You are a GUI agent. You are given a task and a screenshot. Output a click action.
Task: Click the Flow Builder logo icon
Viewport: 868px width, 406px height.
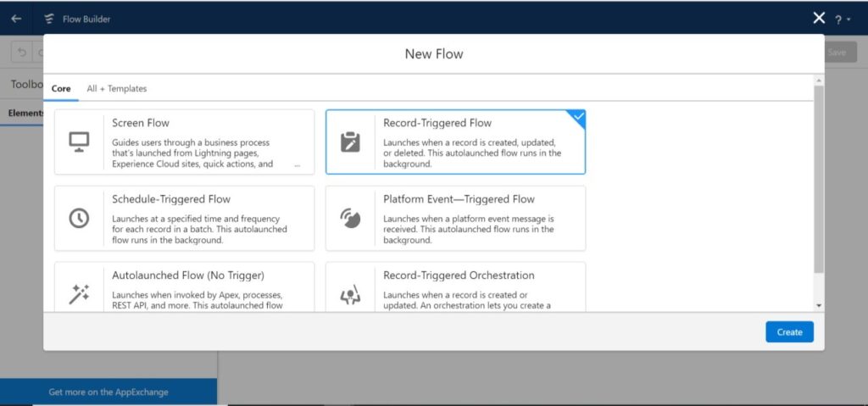pos(49,19)
